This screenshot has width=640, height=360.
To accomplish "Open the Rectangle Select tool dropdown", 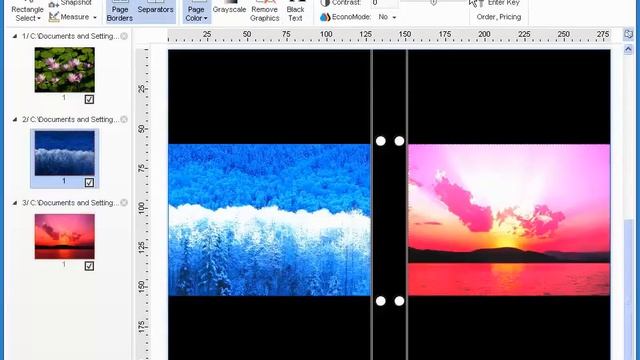I will 27,13.
